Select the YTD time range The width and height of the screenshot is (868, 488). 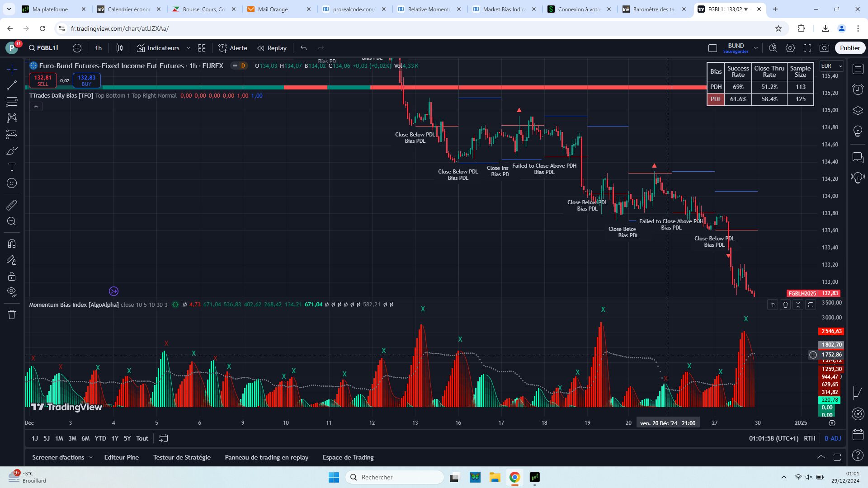(100, 438)
